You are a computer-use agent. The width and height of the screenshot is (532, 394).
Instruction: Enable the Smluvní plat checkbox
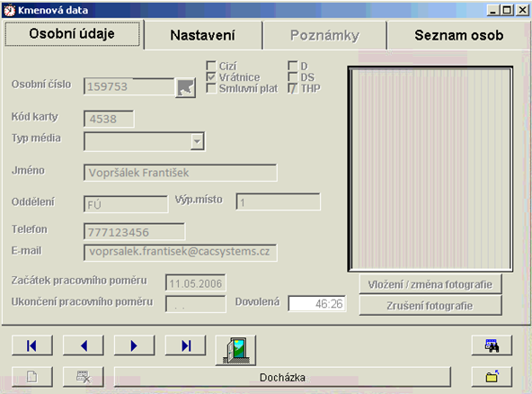pos(211,88)
